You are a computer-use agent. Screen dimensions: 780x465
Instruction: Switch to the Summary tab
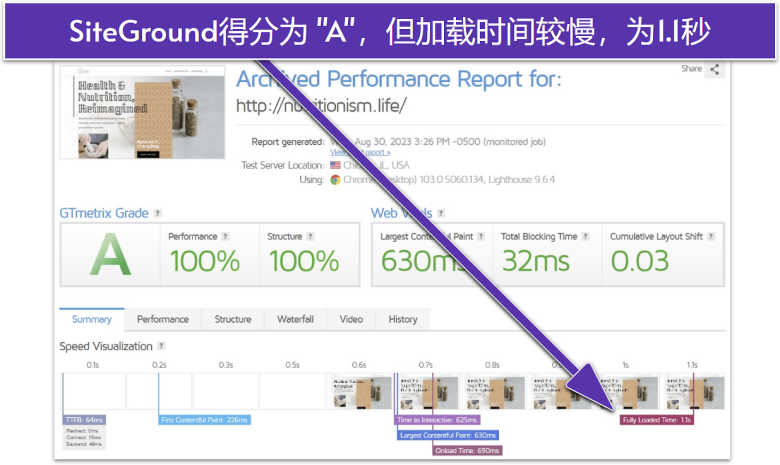[92, 319]
